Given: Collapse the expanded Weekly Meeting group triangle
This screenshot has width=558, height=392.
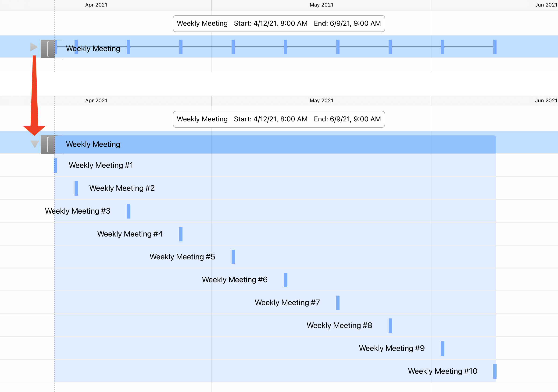Looking at the screenshot, I should pyautogui.click(x=35, y=144).
